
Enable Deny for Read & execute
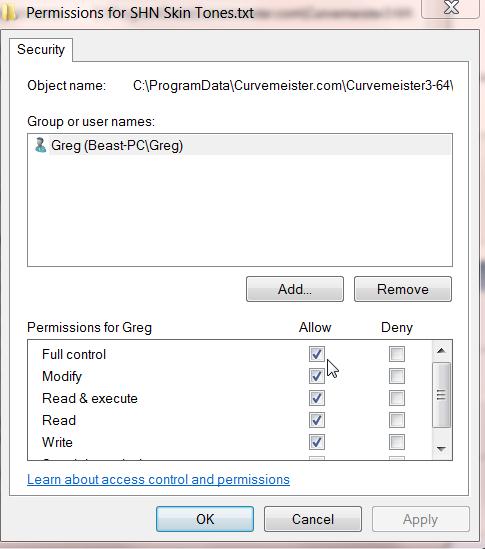pyautogui.click(x=397, y=398)
